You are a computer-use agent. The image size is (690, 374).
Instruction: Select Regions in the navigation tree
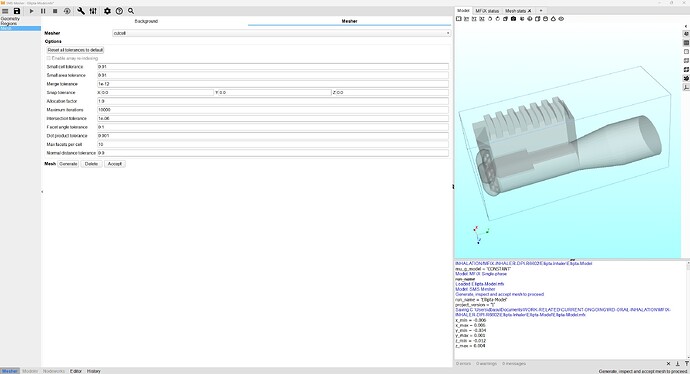(8, 24)
